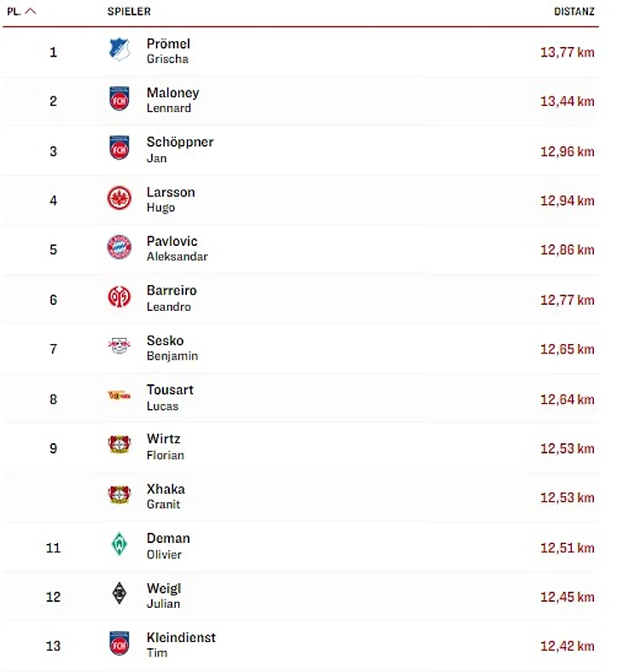Screen dimensions: 623x672
Task: Open Kleindienst Tim's player name link
Action: point(181,645)
